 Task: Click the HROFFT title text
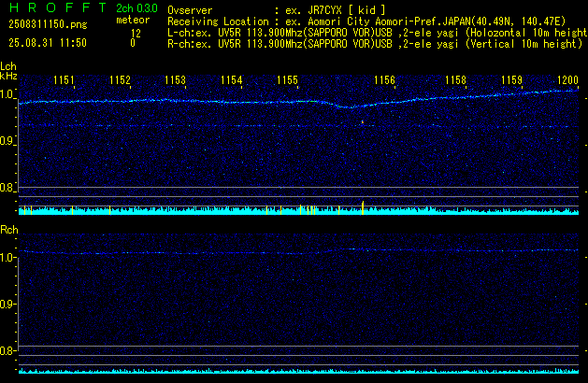pos(58,7)
